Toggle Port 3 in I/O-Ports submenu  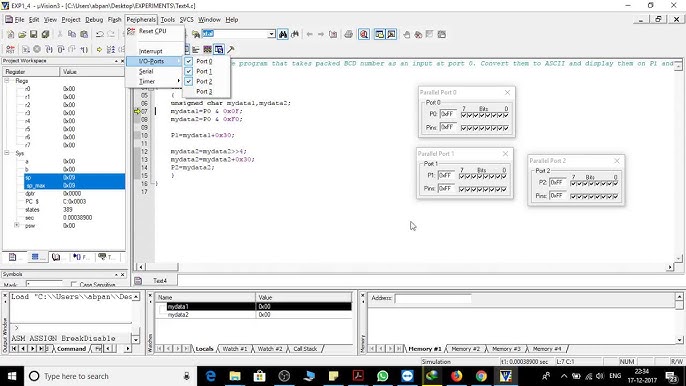coord(204,91)
